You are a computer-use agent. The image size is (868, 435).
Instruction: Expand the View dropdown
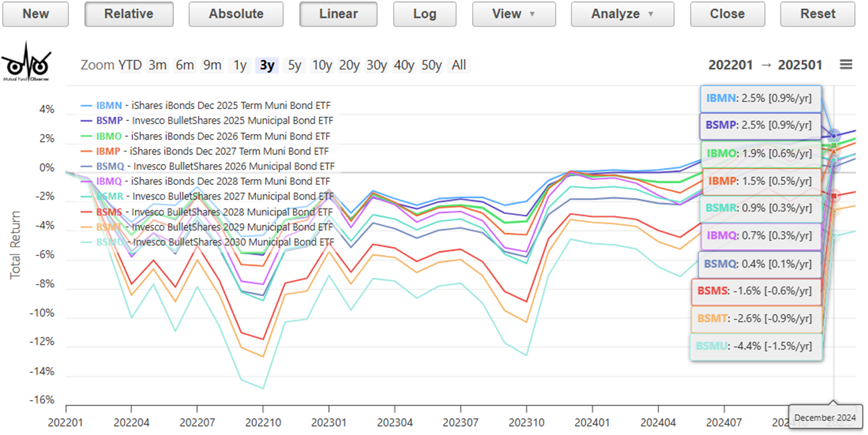click(x=513, y=14)
